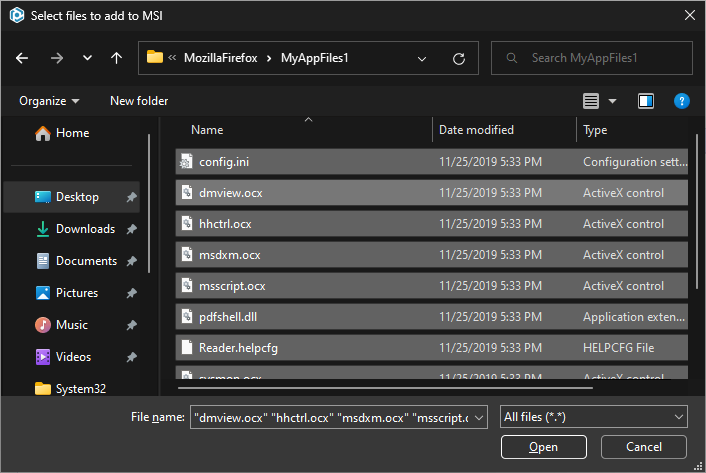706x473 pixels.
Task: Change view with the view icon
Action: coord(591,101)
